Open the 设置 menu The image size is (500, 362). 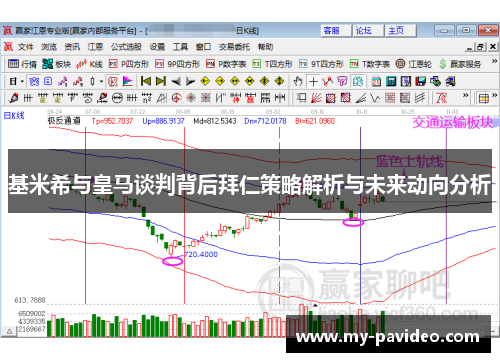[157, 47]
